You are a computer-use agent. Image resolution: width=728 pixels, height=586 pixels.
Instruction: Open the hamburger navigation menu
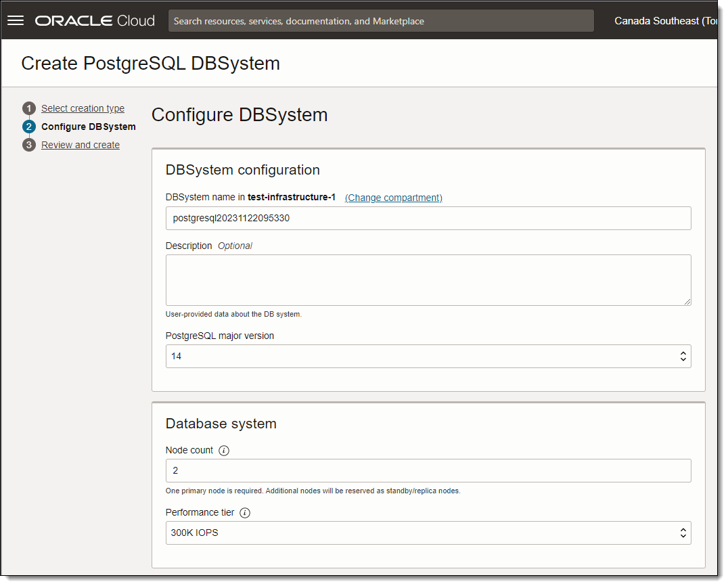[16, 20]
